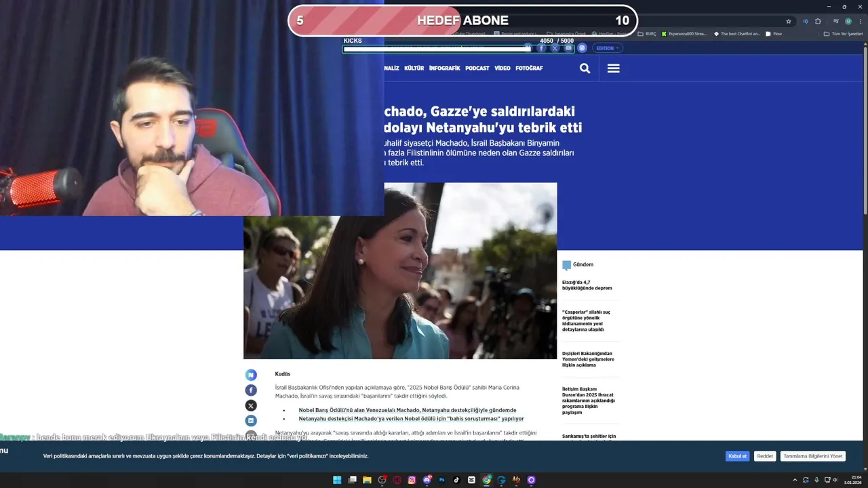This screenshot has height=488, width=868.
Task: Open the FOTOĞRAF menu item
Action: (529, 68)
